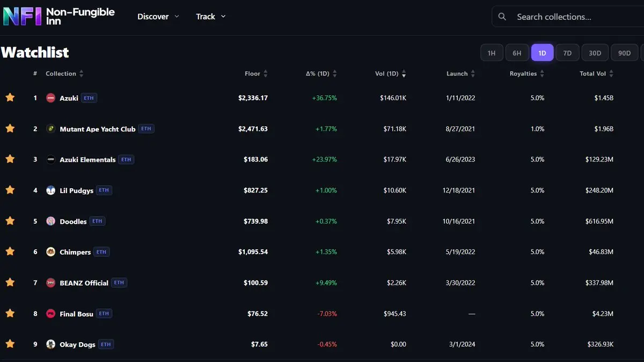Image resolution: width=644 pixels, height=362 pixels.
Task: Sort by the Launch column
Action: pyautogui.click(x=461, y=73)
